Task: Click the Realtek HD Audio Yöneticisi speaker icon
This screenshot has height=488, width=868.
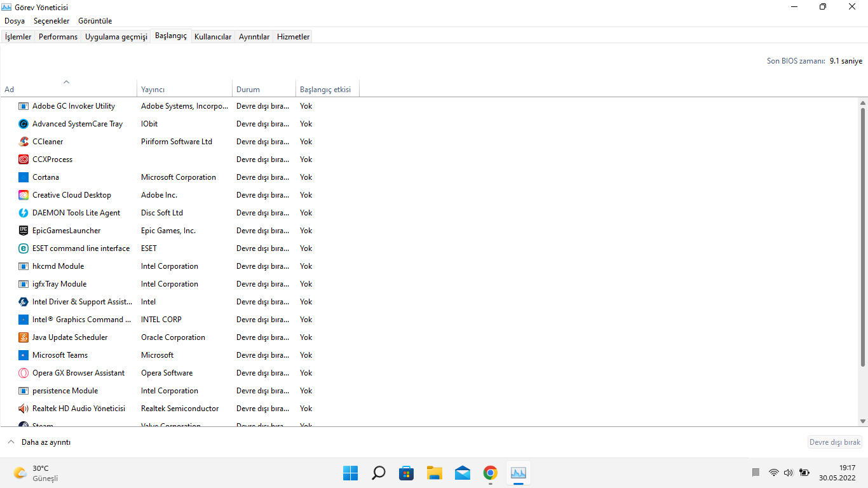Action: click(24, 409)
